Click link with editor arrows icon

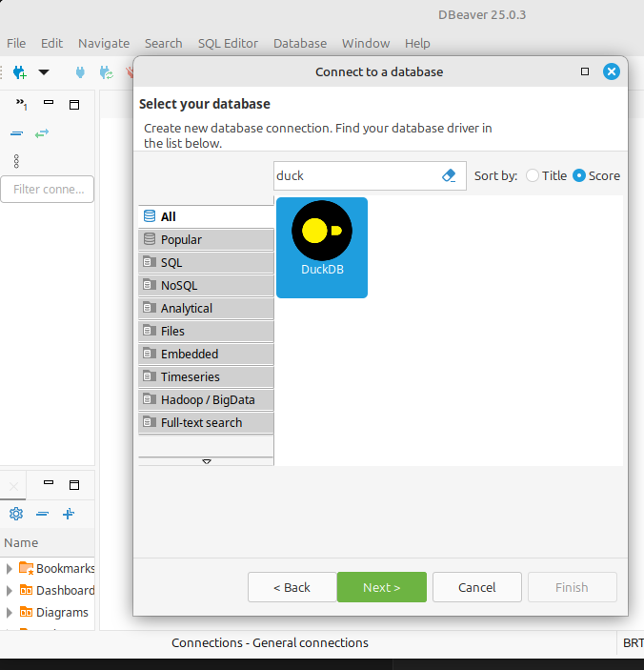pyautogui.click(x=41, y=133)
